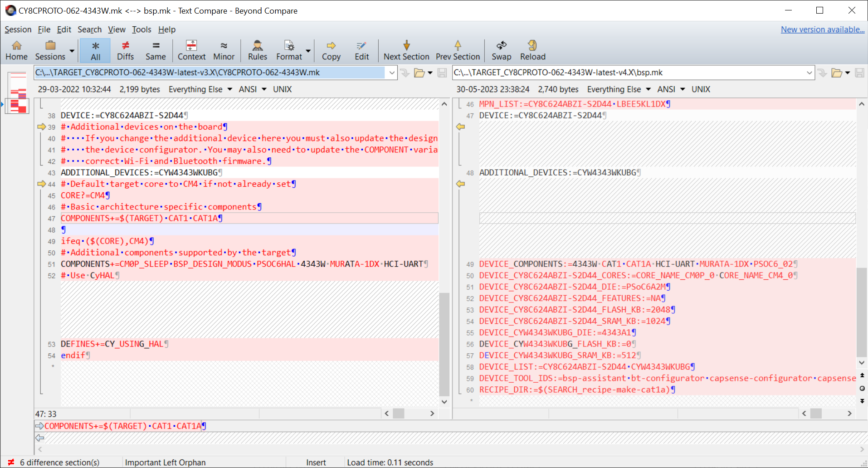Click left pane save icon
This screenshot has height=468, width=868.
[442, 73]
